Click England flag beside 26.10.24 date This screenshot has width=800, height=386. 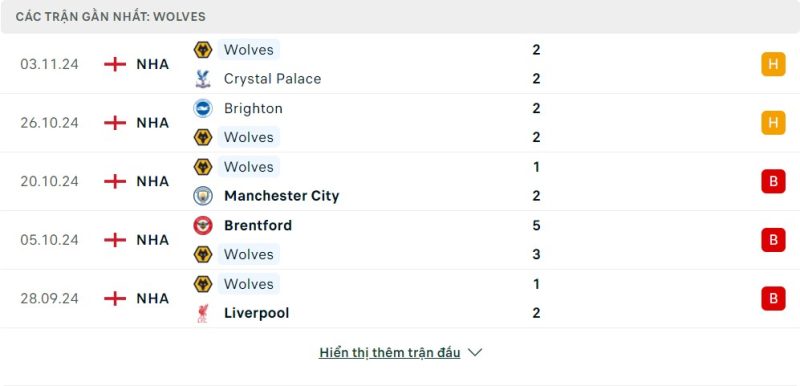click(x=115, y=123)
